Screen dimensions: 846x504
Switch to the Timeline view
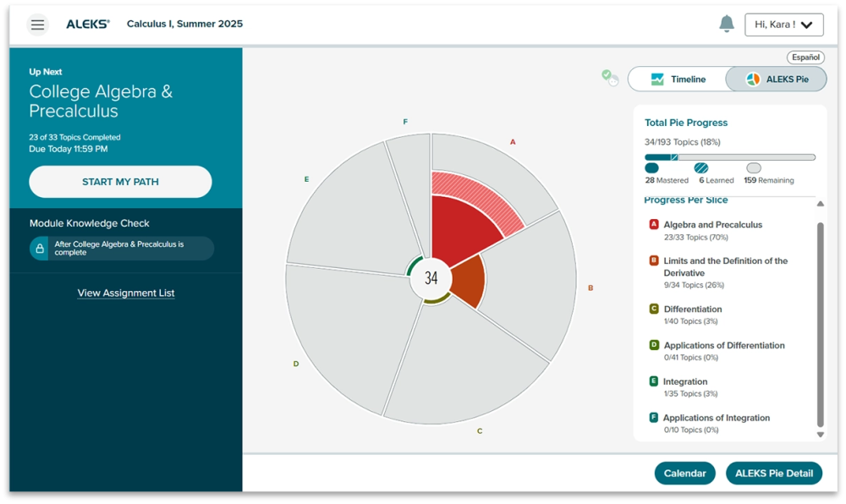(x=678, y=79)
